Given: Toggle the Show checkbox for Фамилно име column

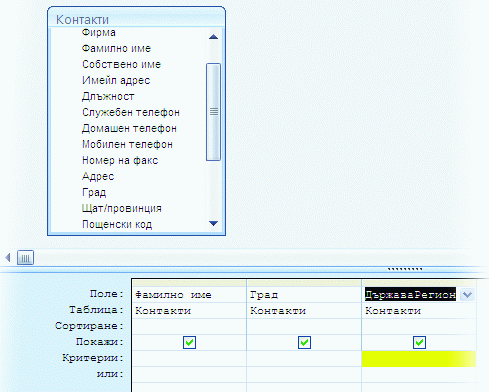Looking at the screenshot, I should (189, 342).
